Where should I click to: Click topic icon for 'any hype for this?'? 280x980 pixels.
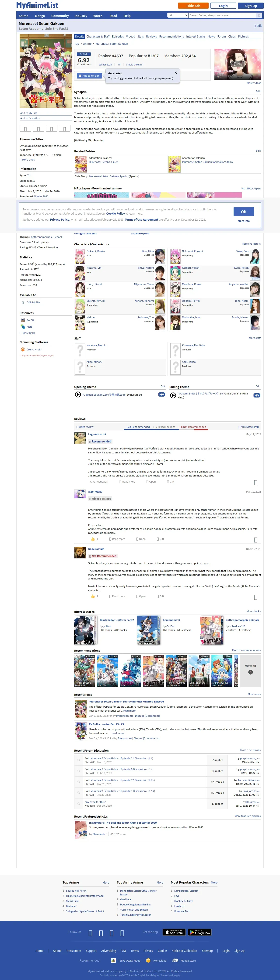point(79,804)
